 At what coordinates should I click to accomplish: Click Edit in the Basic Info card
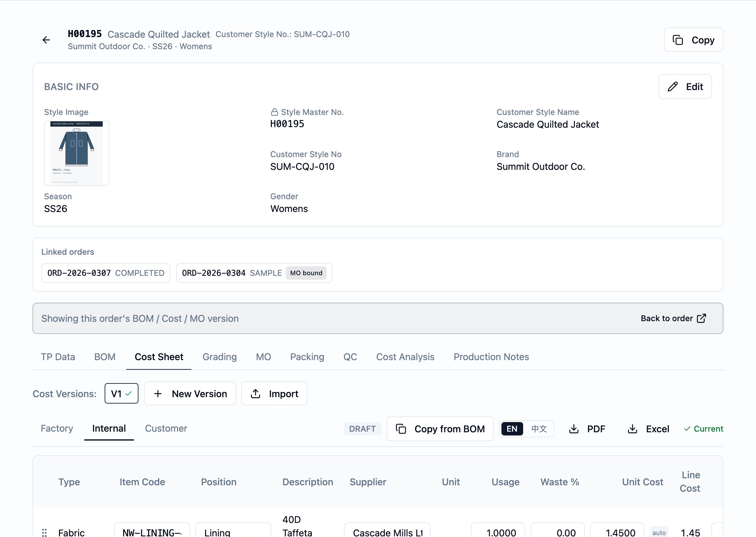685,87
